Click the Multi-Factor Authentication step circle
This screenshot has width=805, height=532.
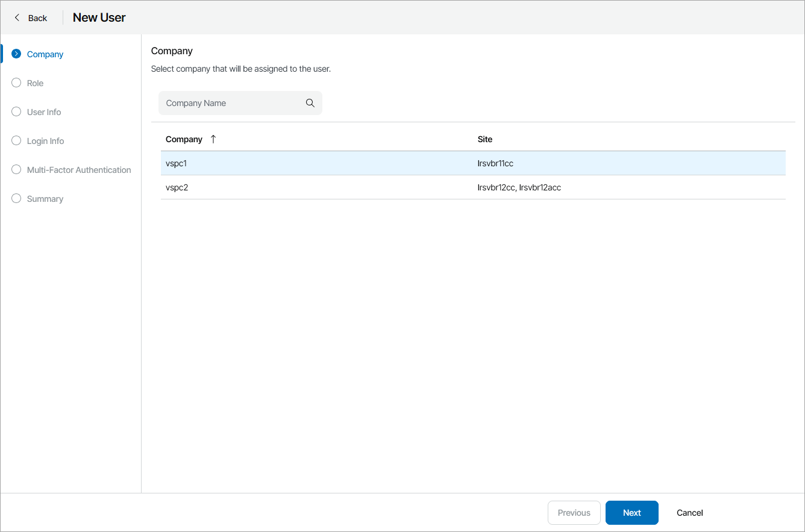16,170
